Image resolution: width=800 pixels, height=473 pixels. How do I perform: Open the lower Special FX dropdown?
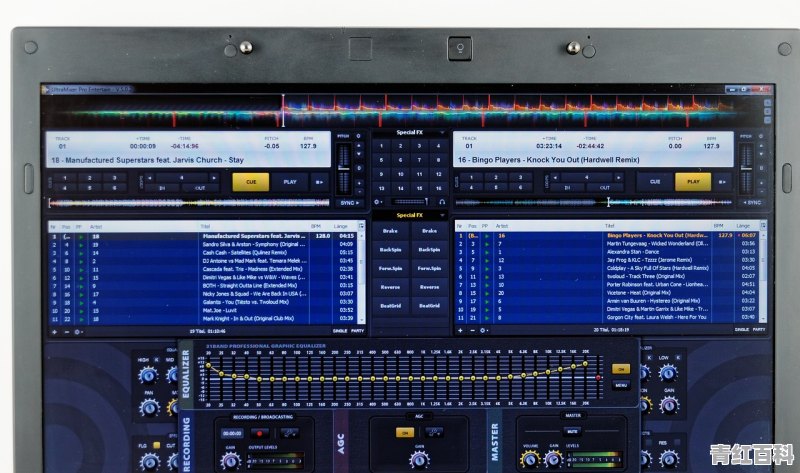tap(442, 215)
